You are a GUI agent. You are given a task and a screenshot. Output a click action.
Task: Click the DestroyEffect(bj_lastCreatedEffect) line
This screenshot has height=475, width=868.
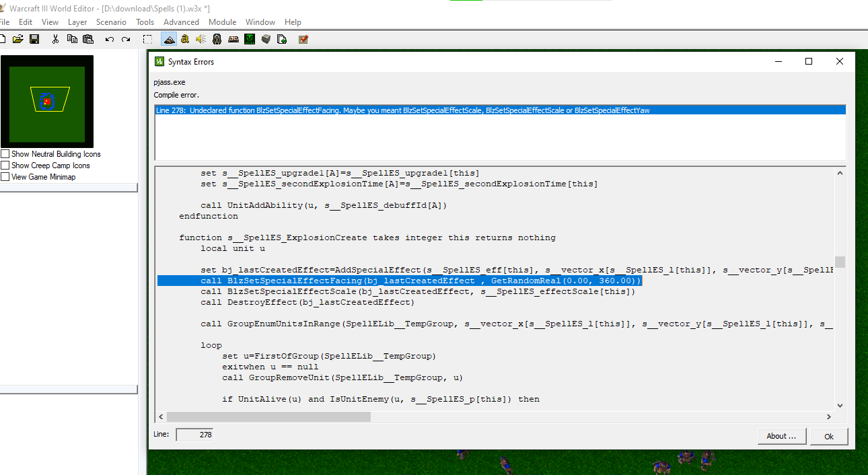click(308, 302)
